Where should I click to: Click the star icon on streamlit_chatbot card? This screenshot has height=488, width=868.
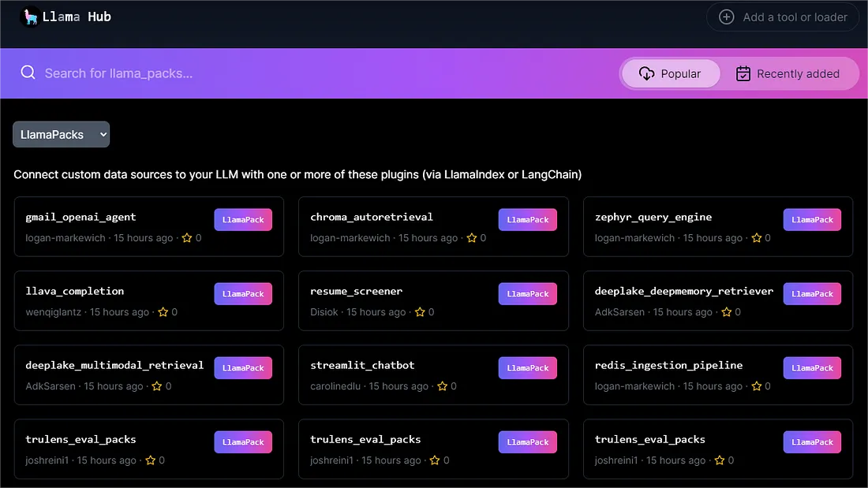(443, 386)
